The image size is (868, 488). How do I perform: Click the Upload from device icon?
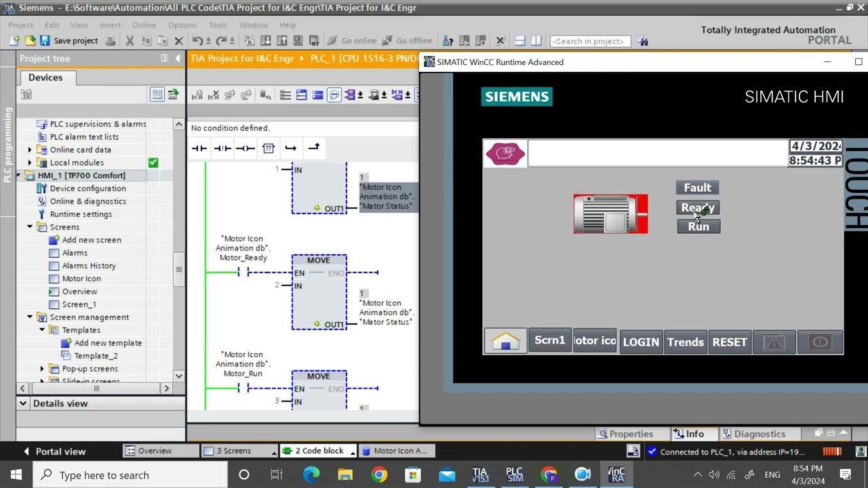[282, 41]
